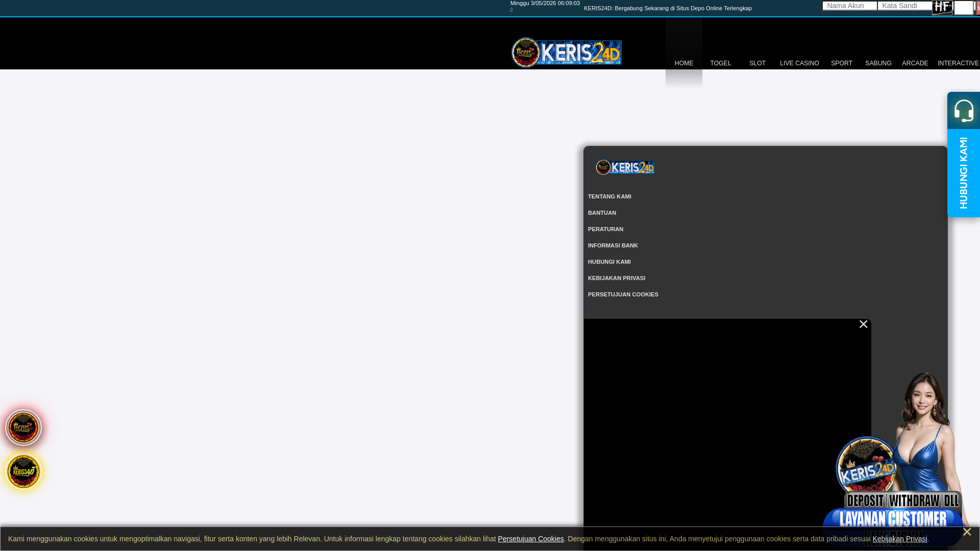The image size is (980, 551).
Task: Click the captcha code image
Action: (x=942, y=8)
